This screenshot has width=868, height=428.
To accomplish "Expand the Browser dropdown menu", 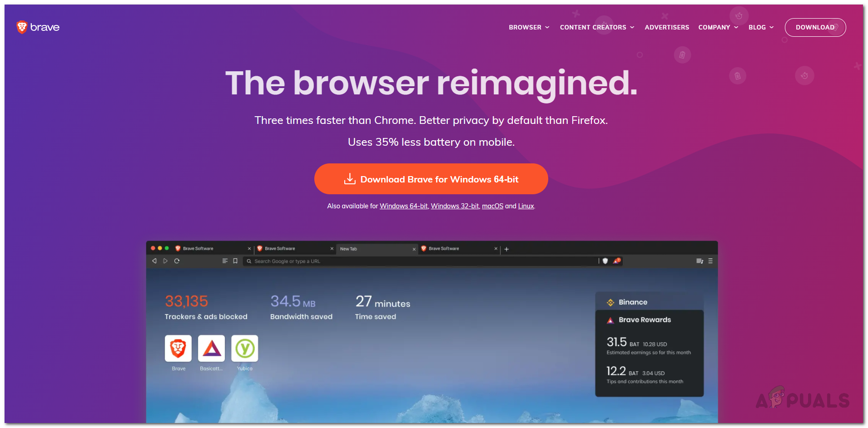I will pyautogui.click(x=529, y=27).
